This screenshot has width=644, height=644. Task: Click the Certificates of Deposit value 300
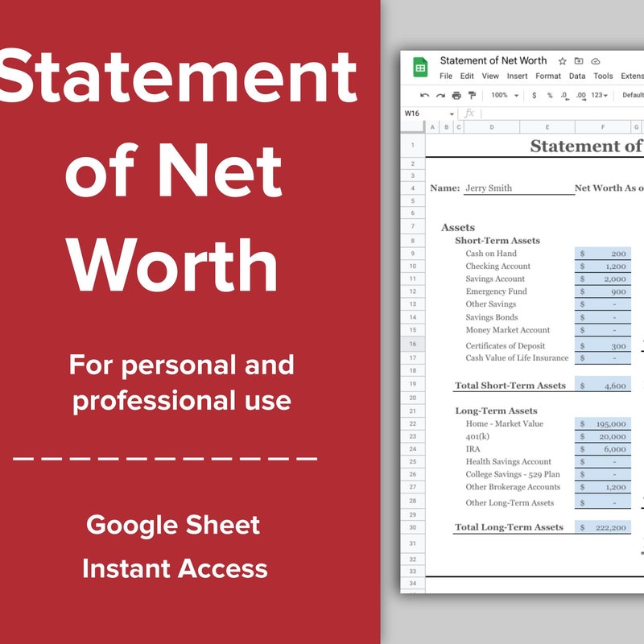pyautogui.click(x=602, y=346)
